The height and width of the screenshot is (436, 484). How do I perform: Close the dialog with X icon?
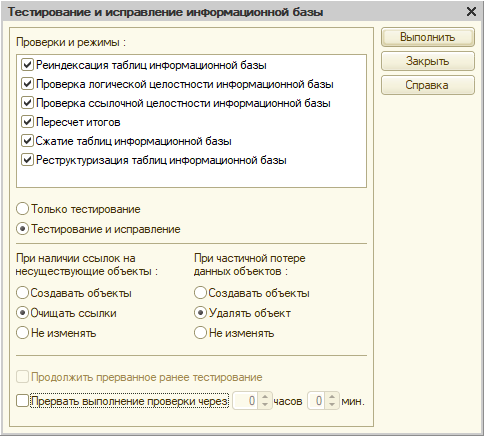[x=471, y=12]
